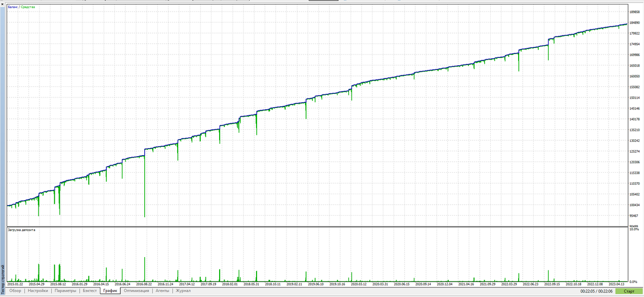The width and height of the screenshot is (644, 297).
Task: Click the 2015.01.22 date label
Action: (15, 284)
